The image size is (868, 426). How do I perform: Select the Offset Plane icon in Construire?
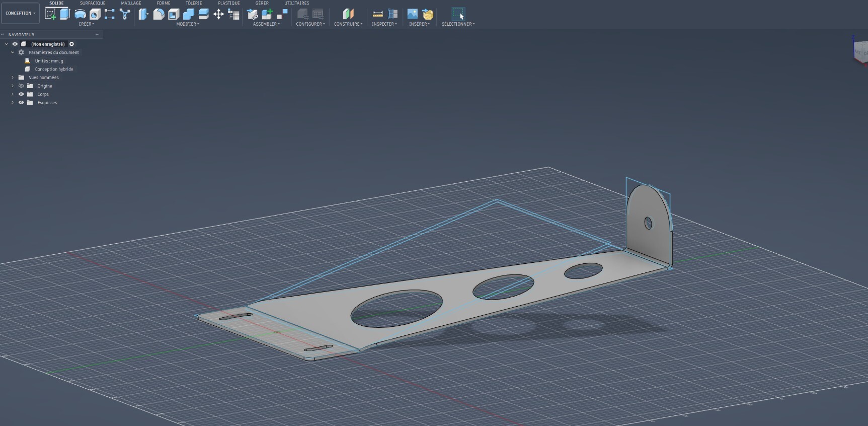[x=348, y=14]
